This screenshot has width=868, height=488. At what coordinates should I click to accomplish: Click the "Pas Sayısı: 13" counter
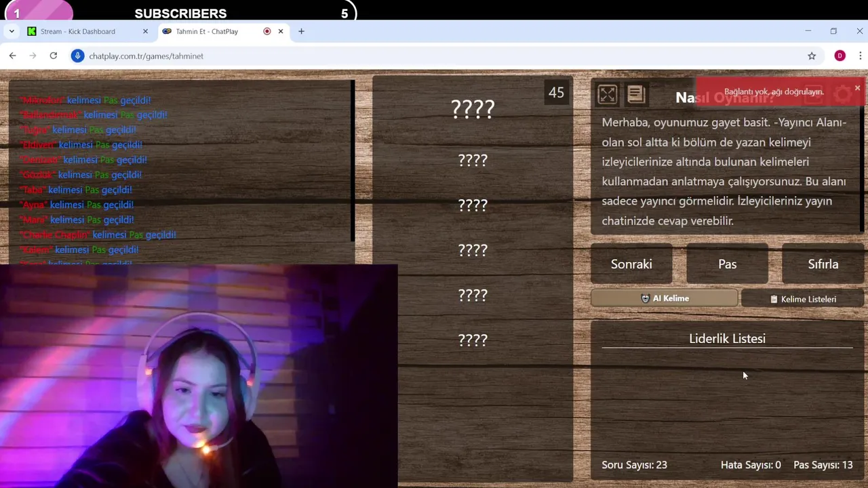click(823, 465)
